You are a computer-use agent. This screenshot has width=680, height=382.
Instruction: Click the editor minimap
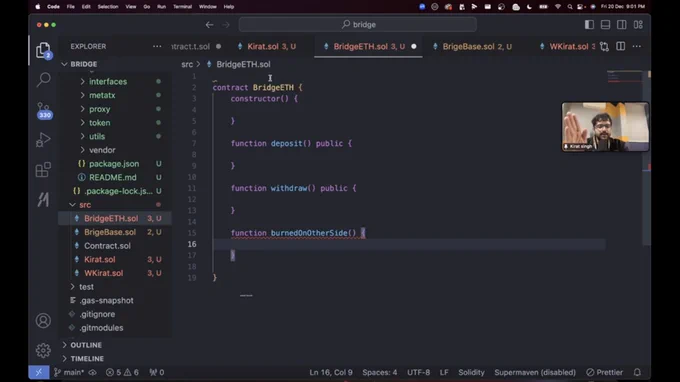tap(624, 77)
